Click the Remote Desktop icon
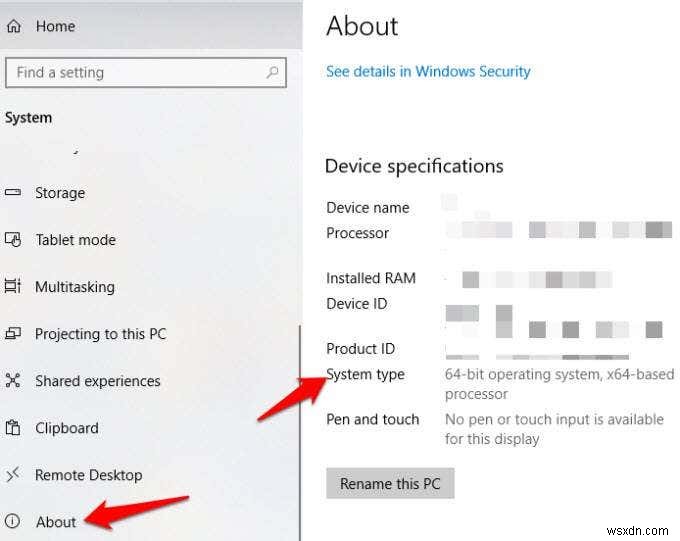Screen dimensions: 680x541 pyautogui.click(x=13, y=474)
